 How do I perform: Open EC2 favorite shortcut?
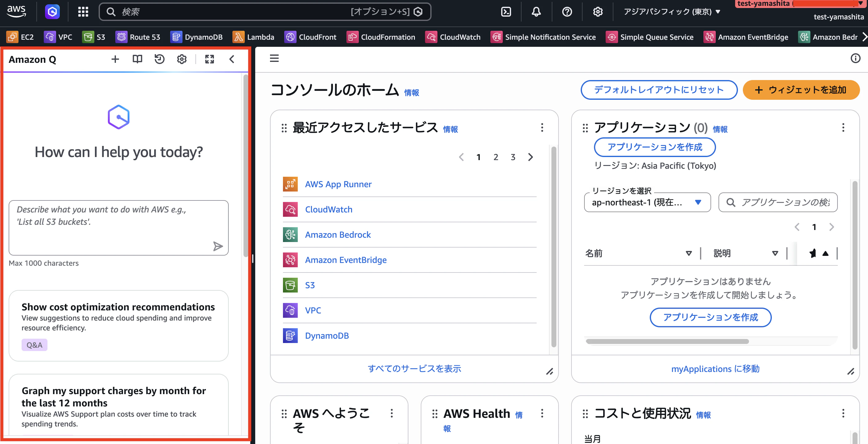tap(20, 37)
